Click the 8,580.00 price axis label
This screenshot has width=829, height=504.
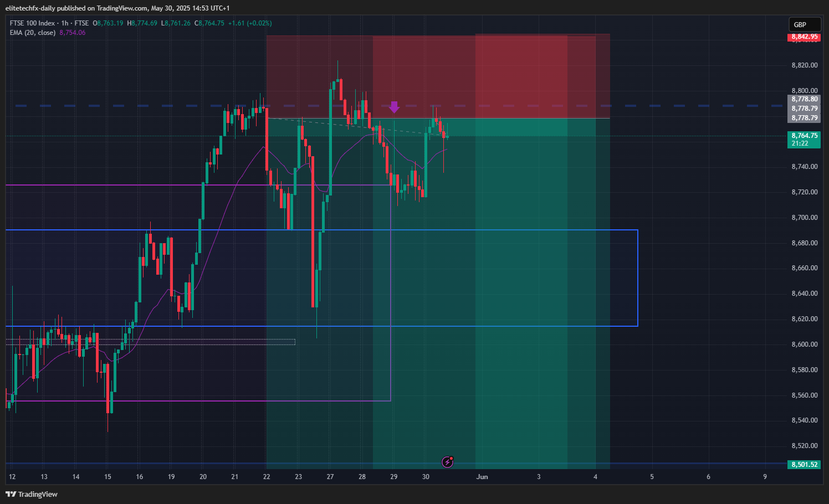coord(804,370)
